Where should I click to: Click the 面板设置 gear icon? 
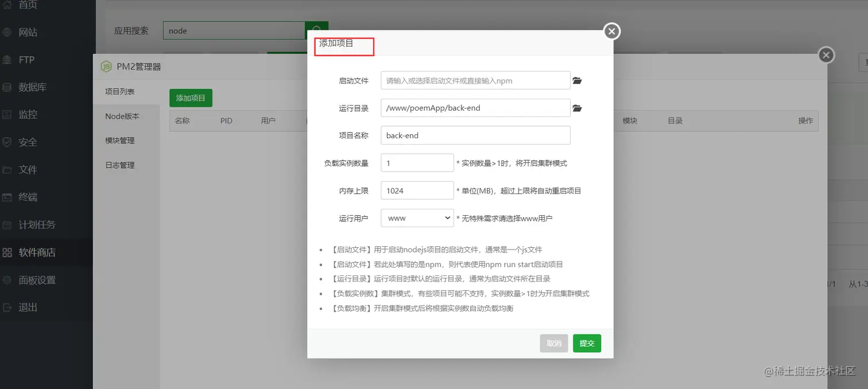click(7, 280)
